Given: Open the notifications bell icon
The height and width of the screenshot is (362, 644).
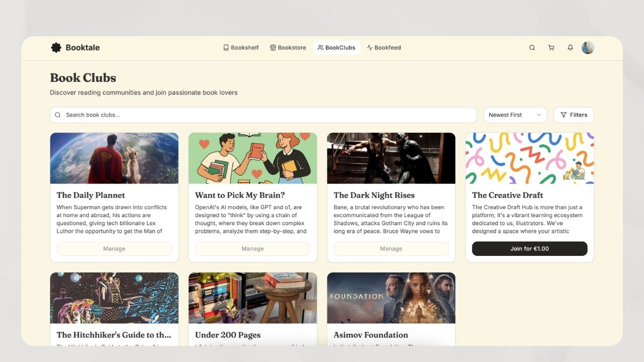Looking at the screenshot, I should (570, 48).
